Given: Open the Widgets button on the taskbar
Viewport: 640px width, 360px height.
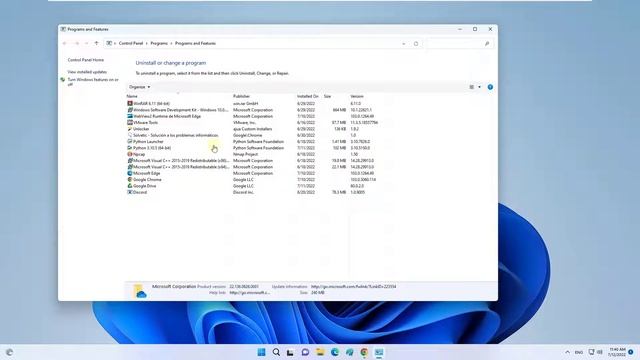Looking at the screenshot, I should point(9,352).
